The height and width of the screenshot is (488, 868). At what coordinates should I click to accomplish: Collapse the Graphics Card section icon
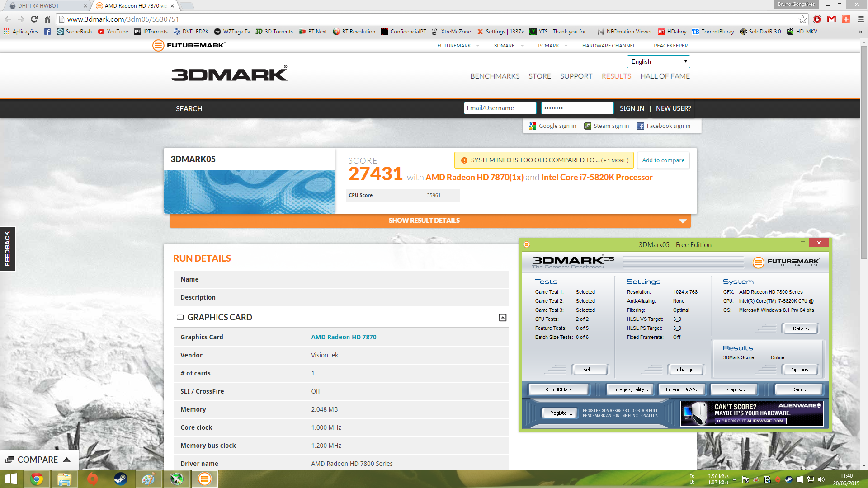point(502,318)
